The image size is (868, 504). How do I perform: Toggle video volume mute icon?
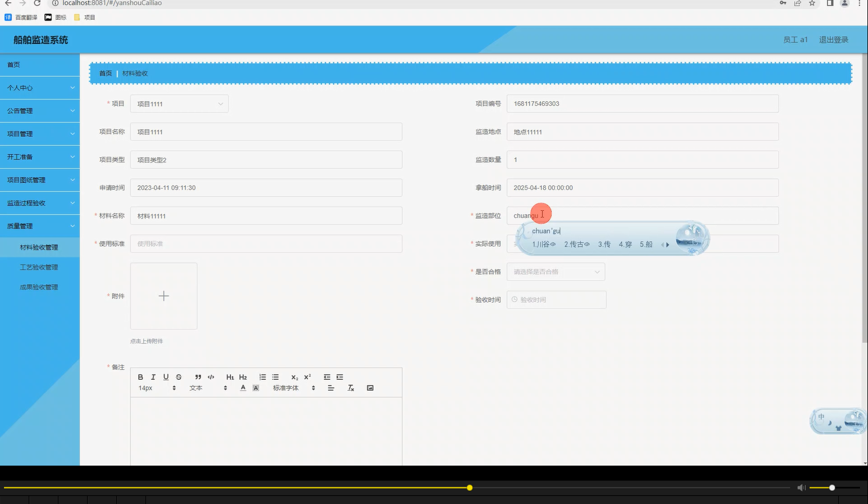coord(802,487)
